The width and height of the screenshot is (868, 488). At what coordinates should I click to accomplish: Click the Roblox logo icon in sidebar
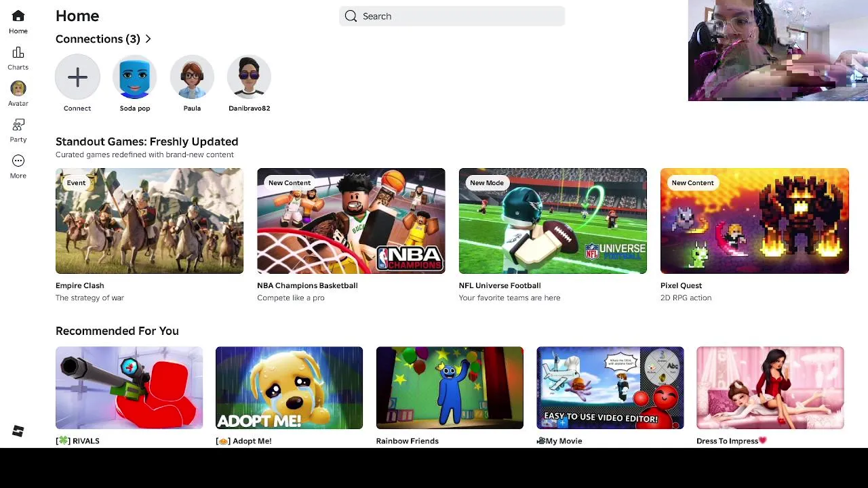[x=18, y=431]
